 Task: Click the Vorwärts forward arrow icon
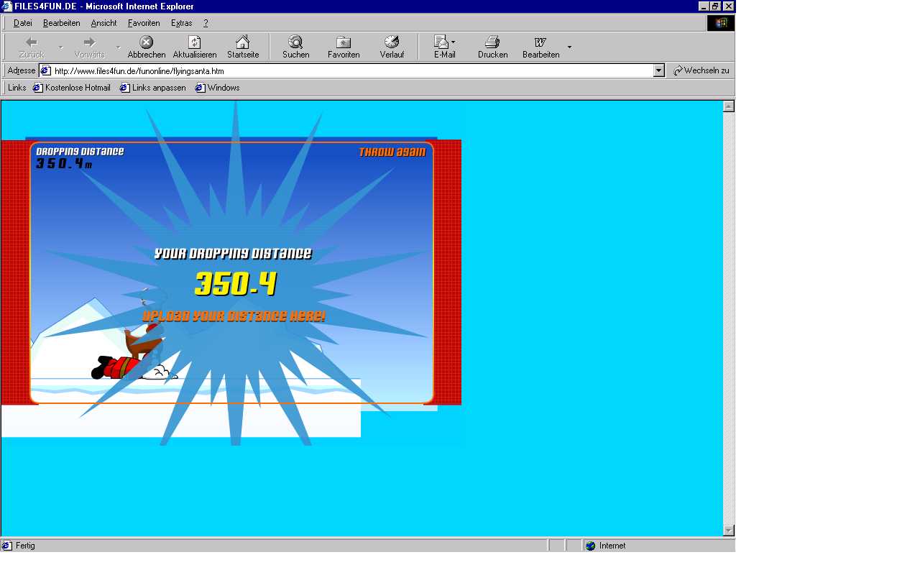(89, 42)
